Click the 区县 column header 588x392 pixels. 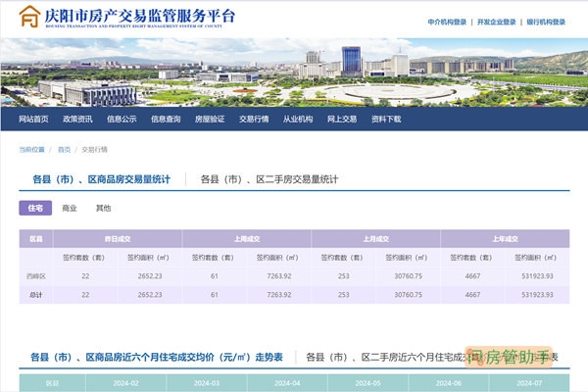(x=36, y=239)
